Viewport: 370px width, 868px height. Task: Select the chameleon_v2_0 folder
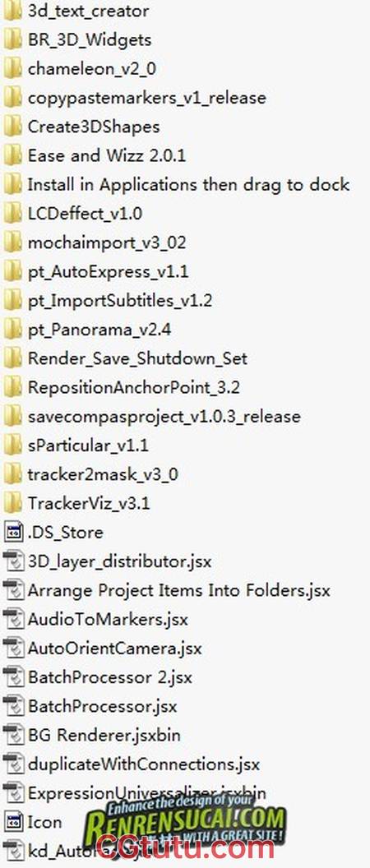click(92, 69)
